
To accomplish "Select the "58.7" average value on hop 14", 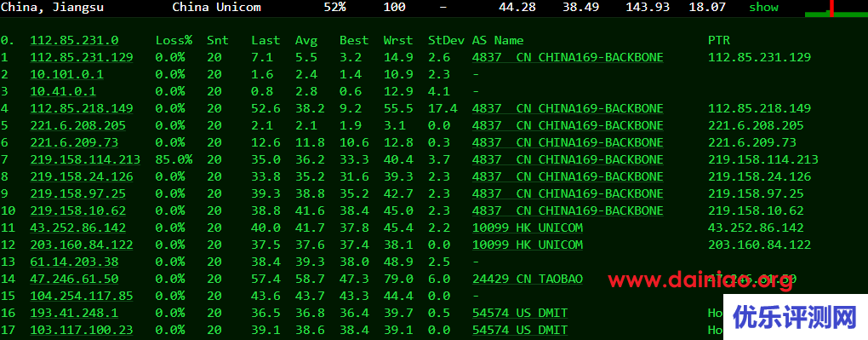I will coord(310,279).
